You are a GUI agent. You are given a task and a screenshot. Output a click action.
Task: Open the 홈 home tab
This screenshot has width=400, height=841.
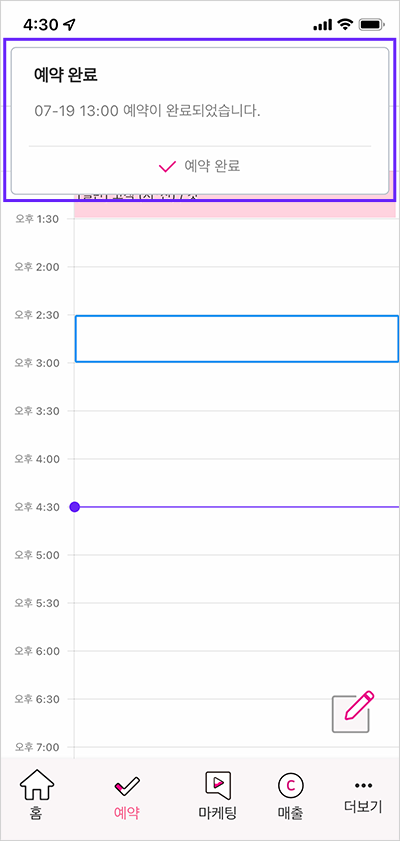coord(37,794)
